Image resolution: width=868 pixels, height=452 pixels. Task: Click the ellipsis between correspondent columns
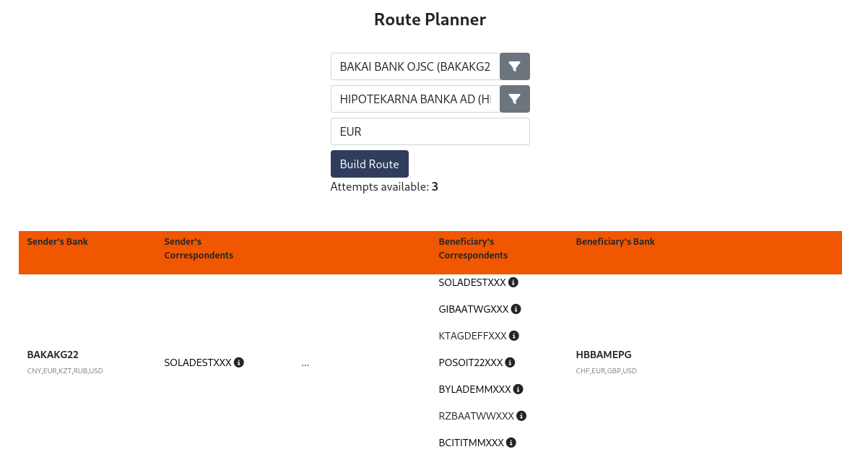tap(305, 363)
